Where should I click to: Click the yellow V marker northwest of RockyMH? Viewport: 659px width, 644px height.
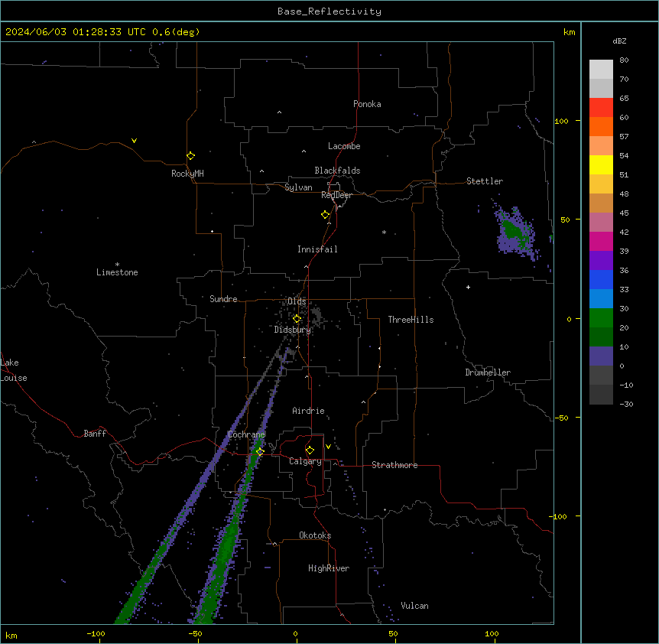point(134,141)
